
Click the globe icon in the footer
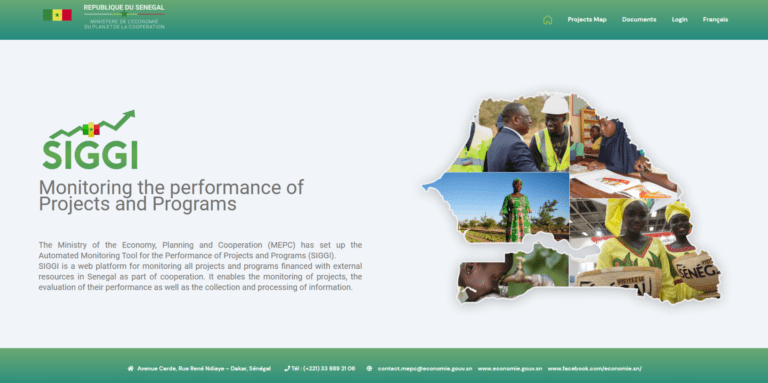(x=369, y=369)
